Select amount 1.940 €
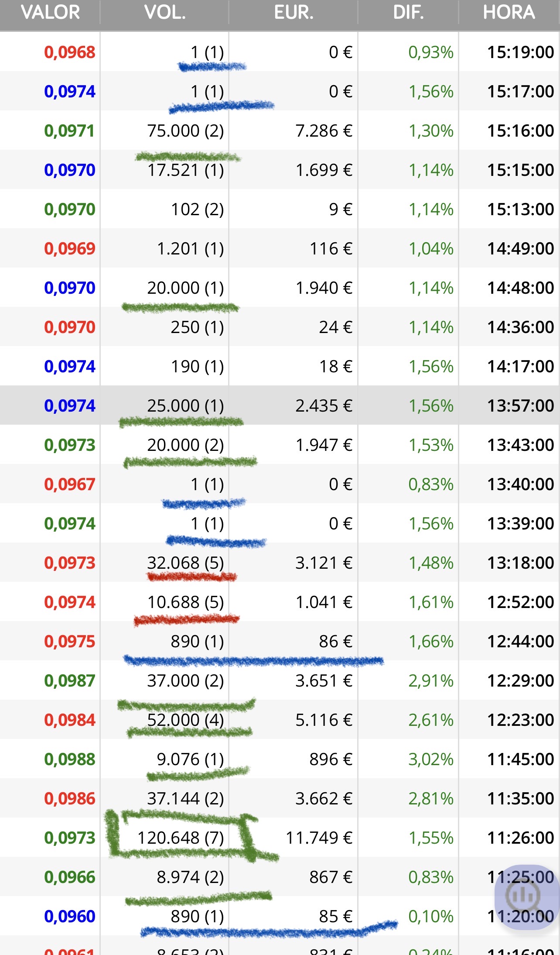560x955 pixels. click(324, 288)
